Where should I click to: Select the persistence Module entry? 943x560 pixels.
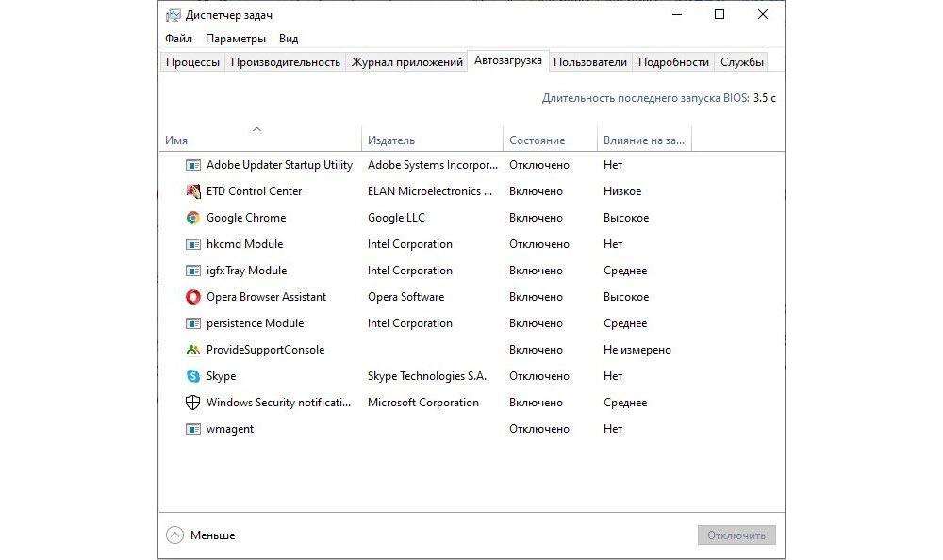(255, 323)
